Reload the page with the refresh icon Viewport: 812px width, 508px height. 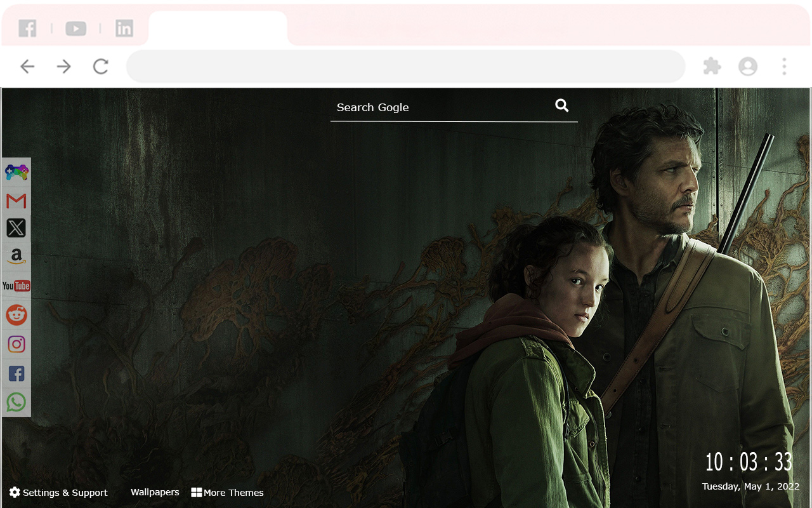pyautogui.click(x=101, y=66)
